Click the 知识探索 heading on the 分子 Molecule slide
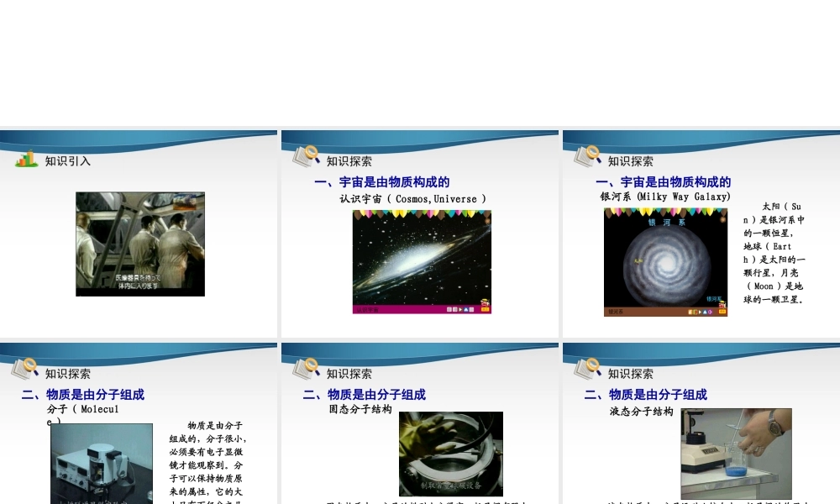This screenshot has height=504, width=840. (68, 374)
